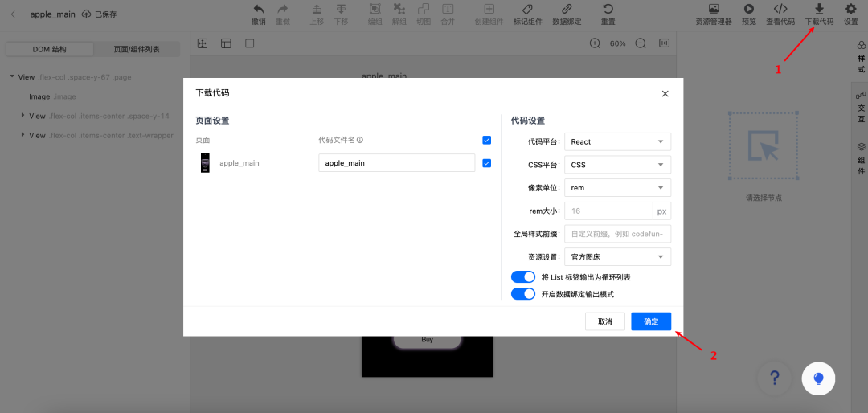Image resolution: width=868 pixels, height=413 pixels.
Task: Move layer down with 下移 icon
Action: point(342,9)
